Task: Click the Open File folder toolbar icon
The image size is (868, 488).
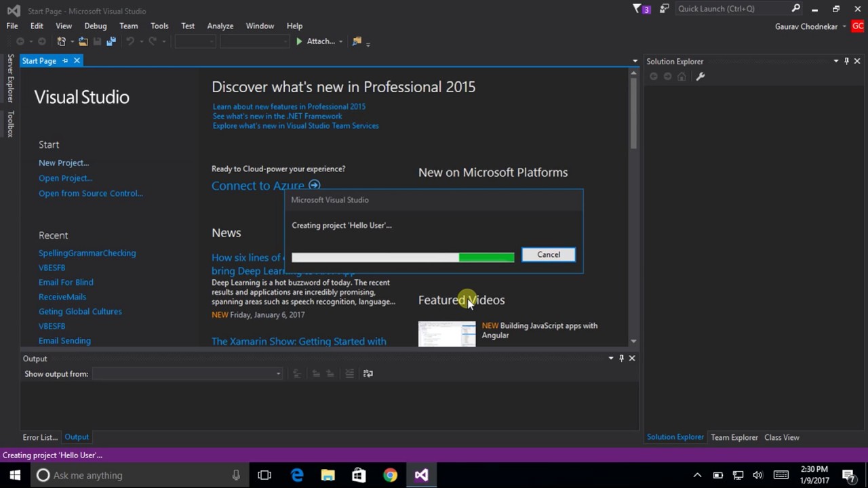Action: coord(83,41)
